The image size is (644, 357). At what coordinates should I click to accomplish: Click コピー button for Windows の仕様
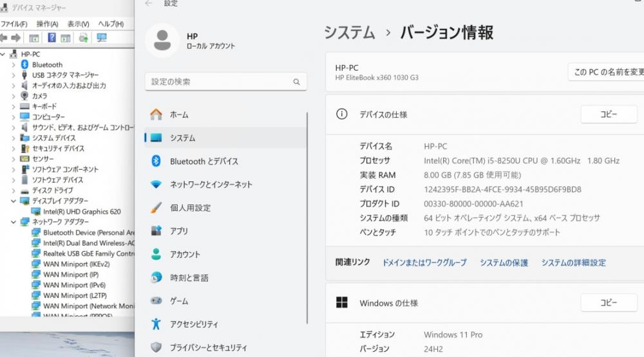(x=609, y=302)
